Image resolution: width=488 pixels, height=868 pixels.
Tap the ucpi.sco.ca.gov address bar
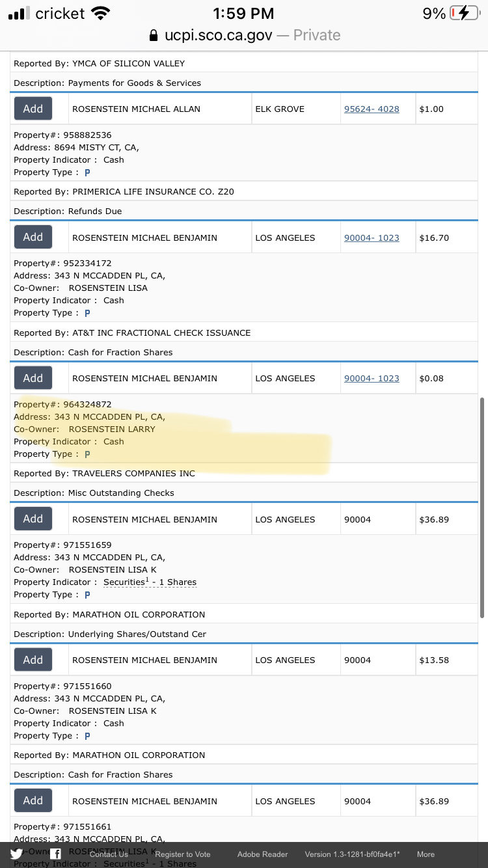[x=244, y=35]
